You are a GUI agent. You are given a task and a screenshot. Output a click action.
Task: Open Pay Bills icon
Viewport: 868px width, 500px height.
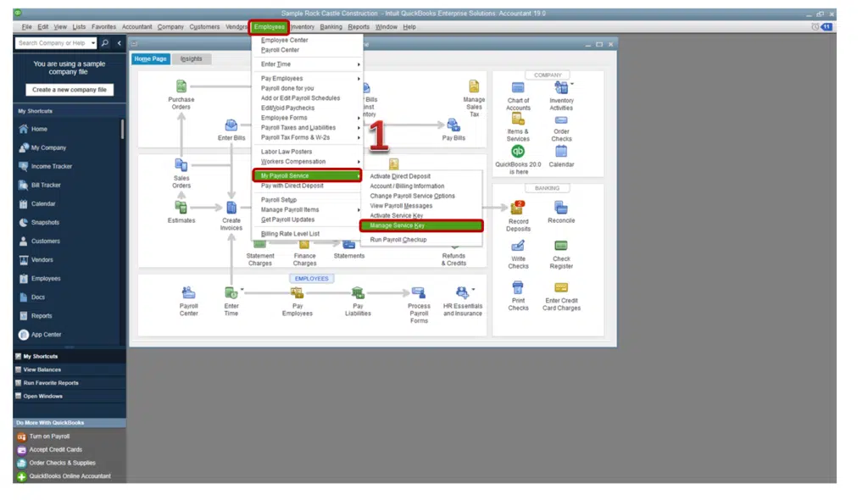(453, 125)
